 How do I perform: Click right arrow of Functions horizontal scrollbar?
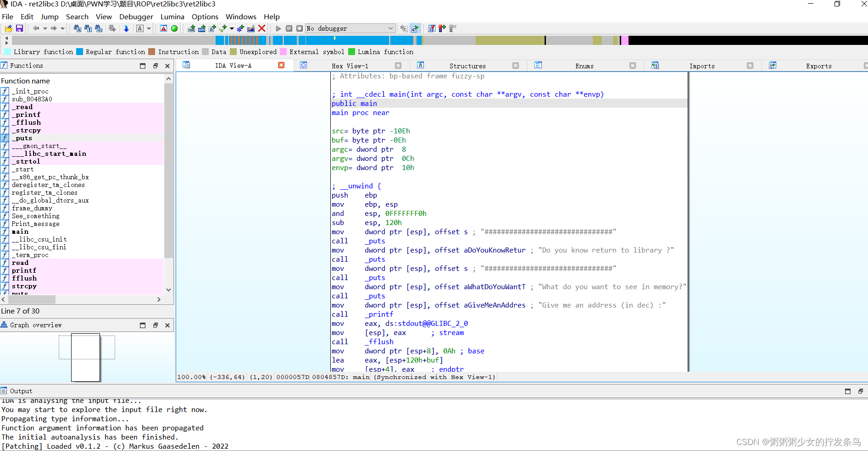click(x=159, y=299)
